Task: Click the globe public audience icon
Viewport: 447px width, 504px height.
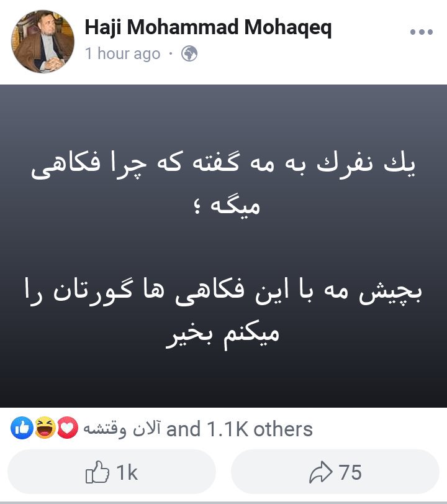Action: coord(189,53)
